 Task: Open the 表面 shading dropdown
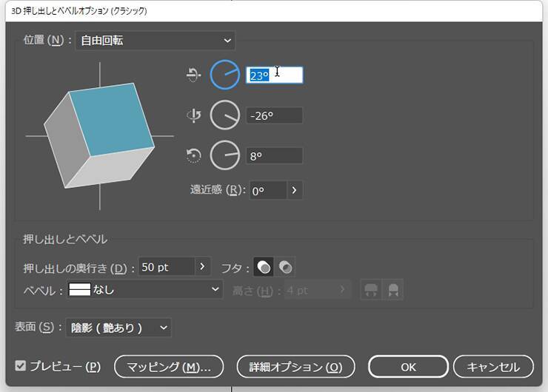pyautogui.click(x=118, y=327)
